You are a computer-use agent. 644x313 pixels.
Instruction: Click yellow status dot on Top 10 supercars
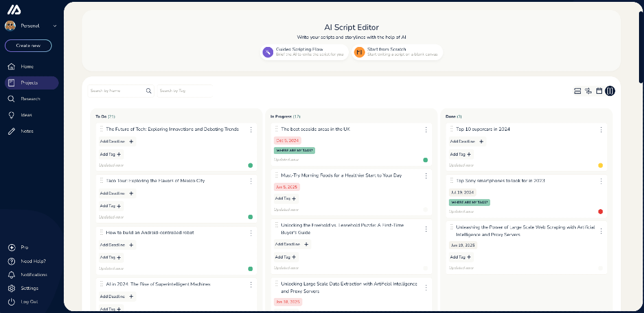point(600,165)
